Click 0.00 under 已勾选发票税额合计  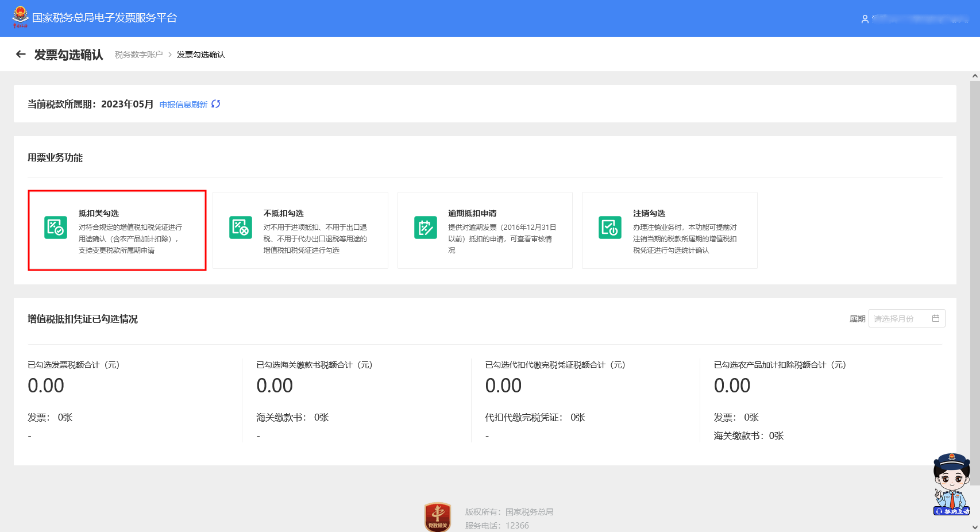tap(46, 385)
